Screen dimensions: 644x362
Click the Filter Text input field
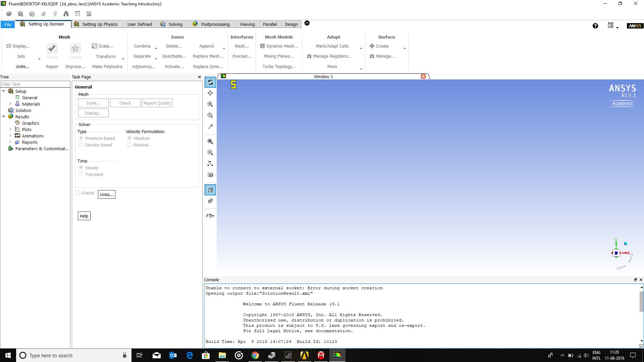(x=35, y=84)
